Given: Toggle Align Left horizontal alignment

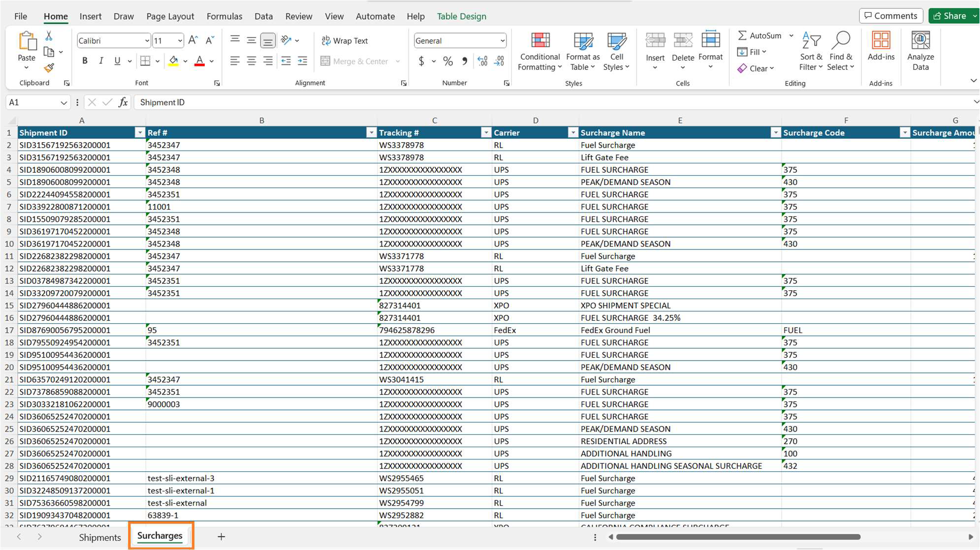Looking at the screenshot, I should coord(235,61).
